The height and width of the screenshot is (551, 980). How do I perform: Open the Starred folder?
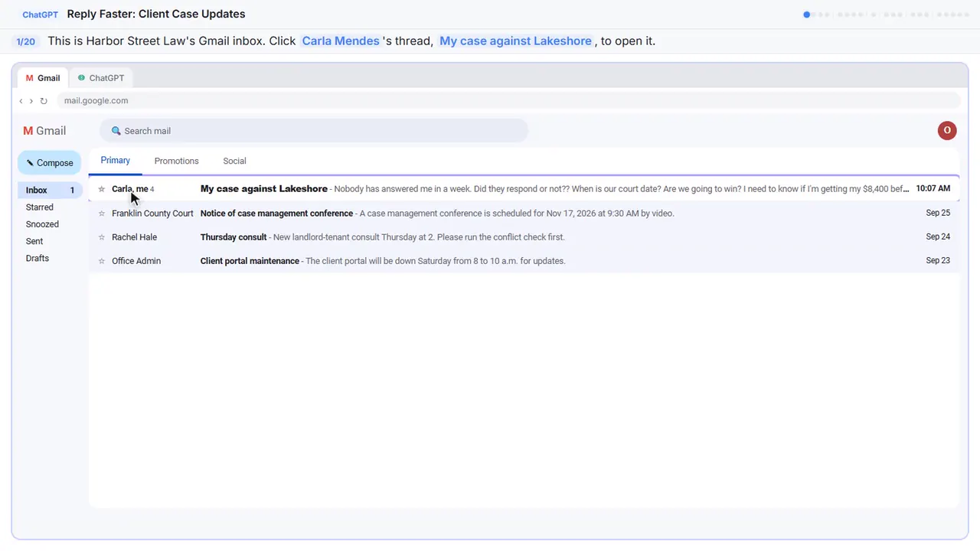tap(40, 207)
